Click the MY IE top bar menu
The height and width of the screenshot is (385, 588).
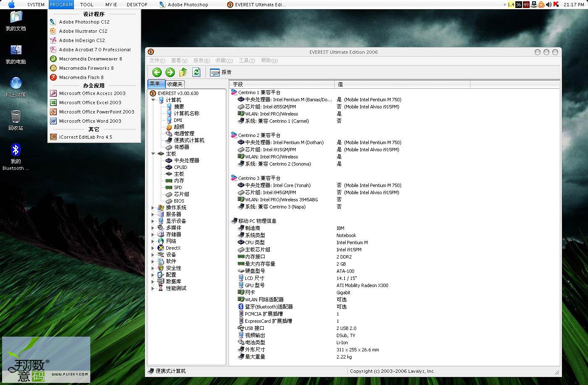click(x=111, y=5)
